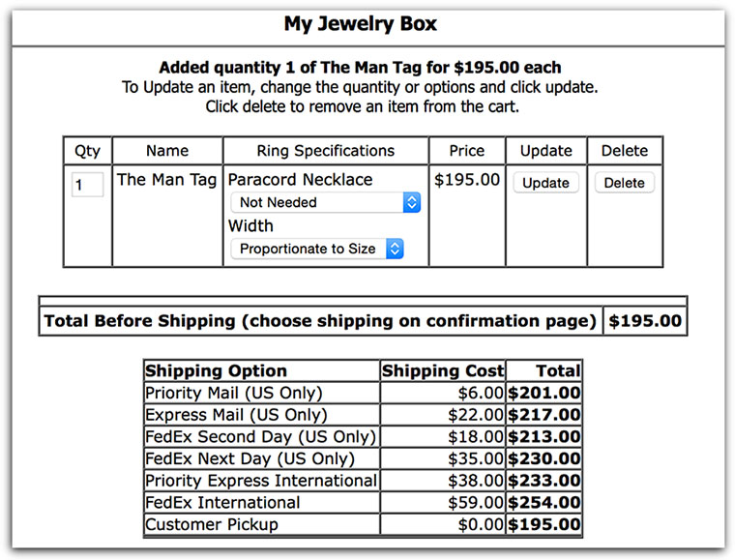Select the Customer Pickup option
Screen dimensions: 735x560
(211, 524)
